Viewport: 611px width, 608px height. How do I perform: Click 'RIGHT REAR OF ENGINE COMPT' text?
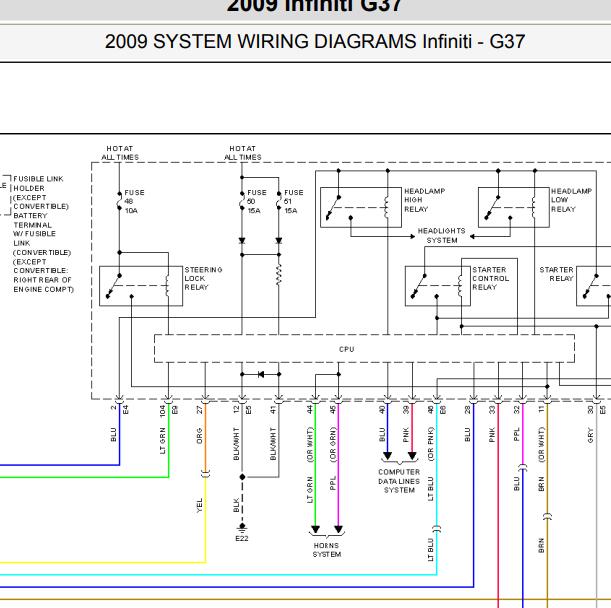(43, 285)
